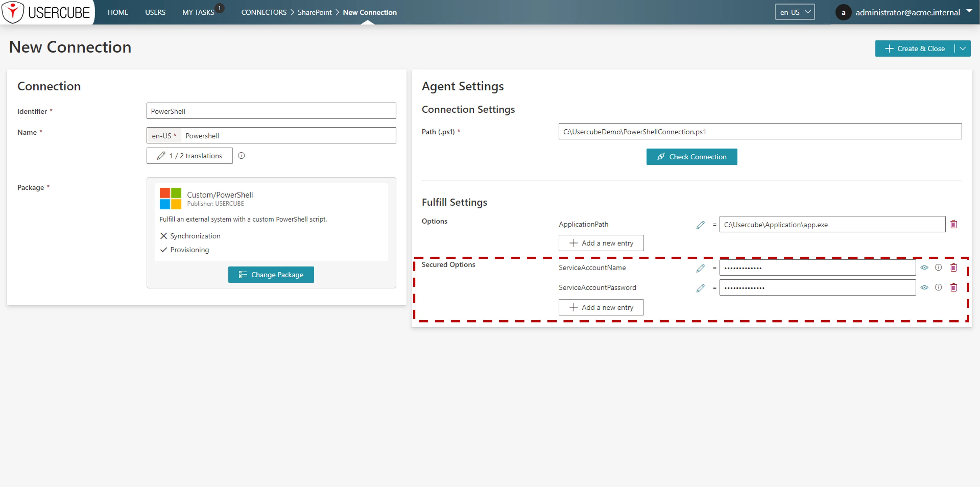Viewport: 980px width, 487px height.
Task: Click the Change Package button
Action: click(271, 275)
